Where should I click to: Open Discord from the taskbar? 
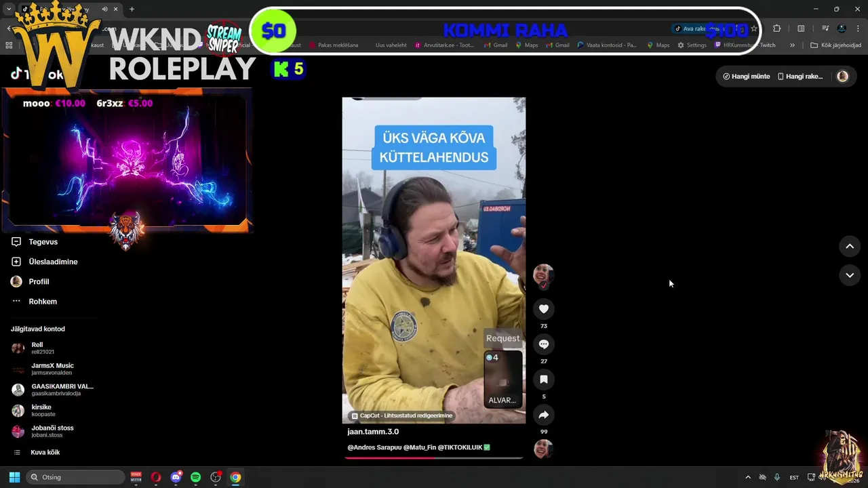[x=176, y=477]
